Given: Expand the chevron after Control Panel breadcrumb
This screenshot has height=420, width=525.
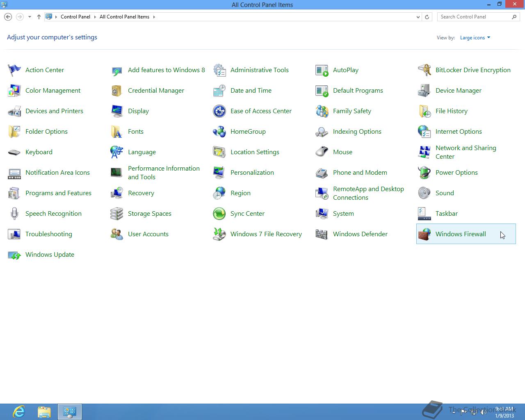Looking at the screenshot, I should click(95, 17).
